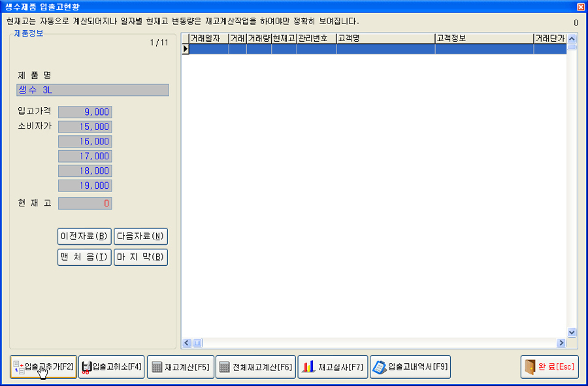Click the 입출고추가[F2] button
This screenshot has height=386, width=588.
pos(43,367)
